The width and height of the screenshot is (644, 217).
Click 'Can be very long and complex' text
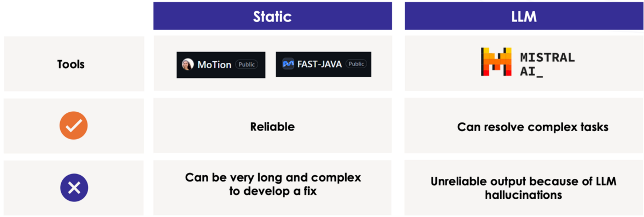coord(273,177)
